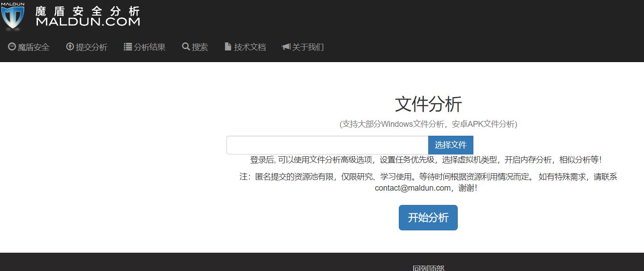Click the 魔盾安全 home menu item
Image resolution: width=644 pixels, height=271 pixels.
(x=34, y=47)
